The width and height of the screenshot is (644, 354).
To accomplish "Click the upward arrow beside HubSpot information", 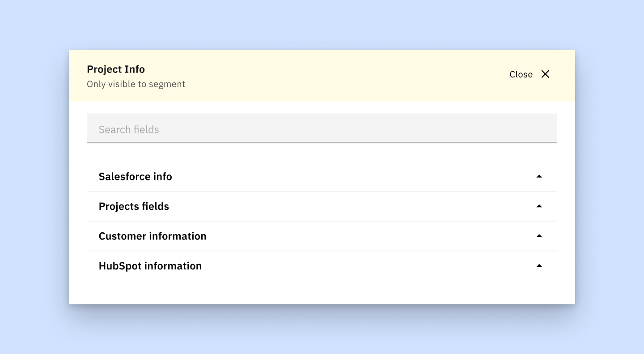I will pos(539,265).
